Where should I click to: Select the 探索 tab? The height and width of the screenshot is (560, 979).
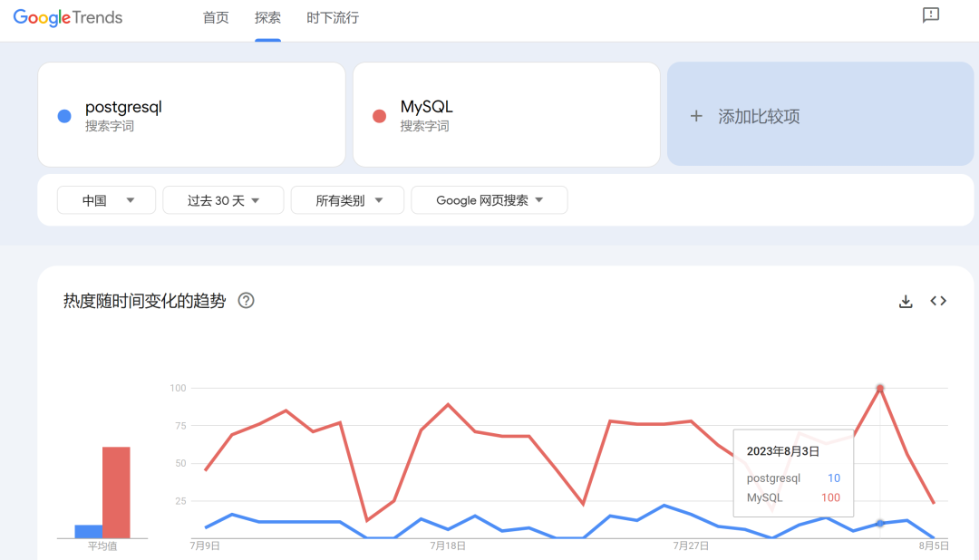click(267, 18)
